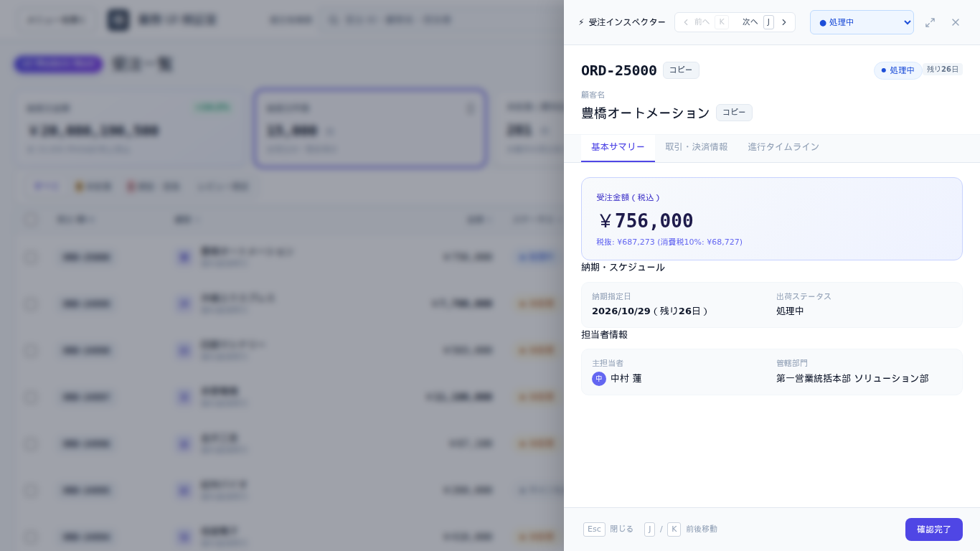The width and height of the screenshot is (980, 551).
Task: Click the J key hint in footer
Action: point(649,529)
